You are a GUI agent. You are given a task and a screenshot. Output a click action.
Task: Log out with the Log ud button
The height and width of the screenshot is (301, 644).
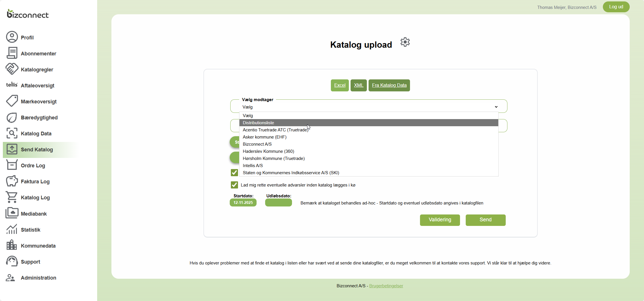point(616,7)
